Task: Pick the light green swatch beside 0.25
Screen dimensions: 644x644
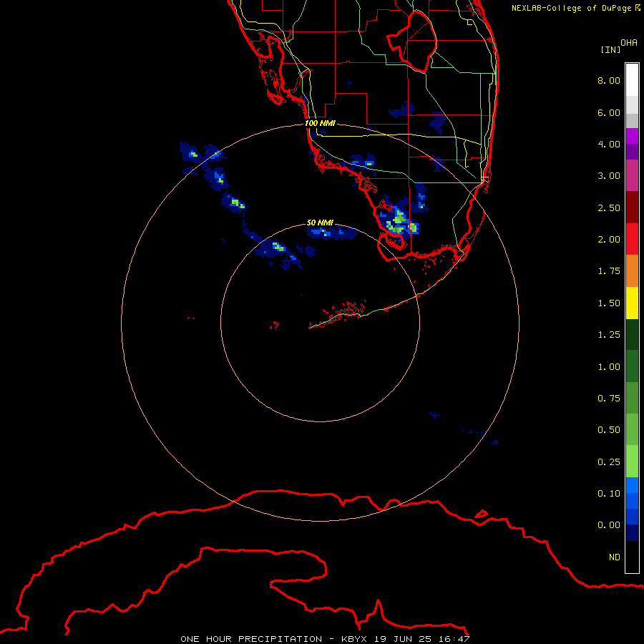Action: pos(632,462)
